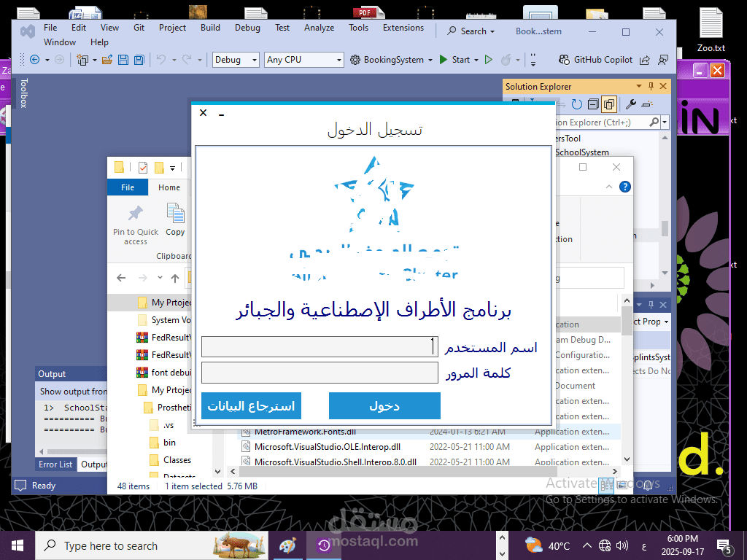Refresh the Solution Explorer

coord(576,104)
